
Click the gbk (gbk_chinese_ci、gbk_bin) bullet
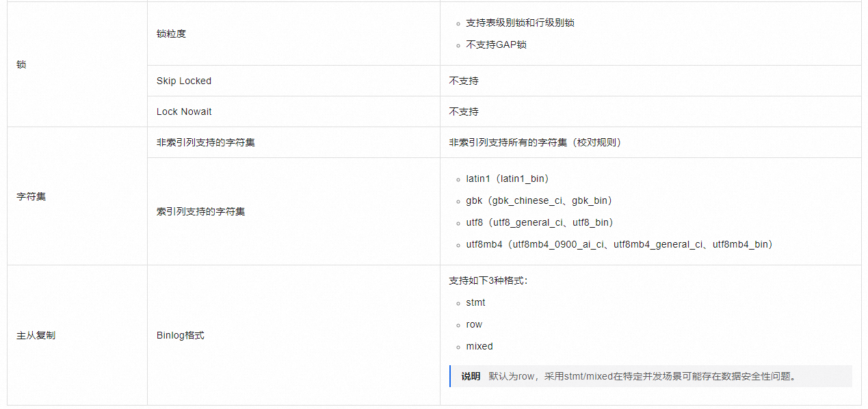coord(539,200)
